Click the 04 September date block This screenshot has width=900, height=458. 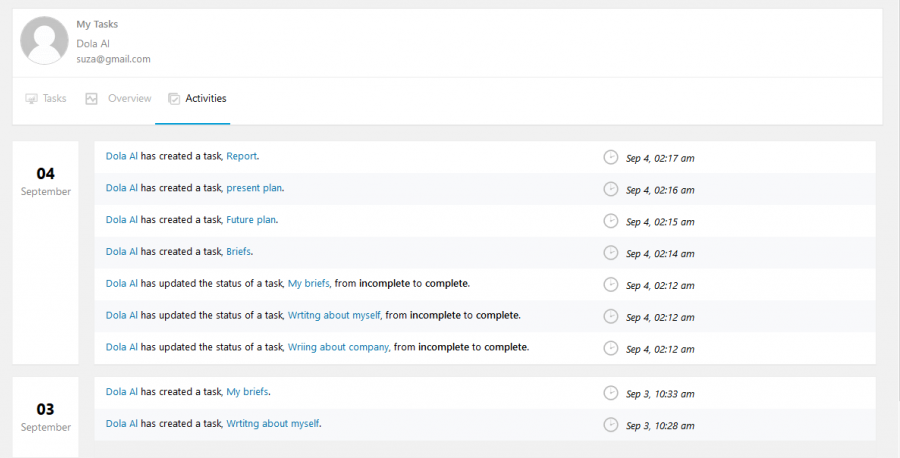[45, 253]
